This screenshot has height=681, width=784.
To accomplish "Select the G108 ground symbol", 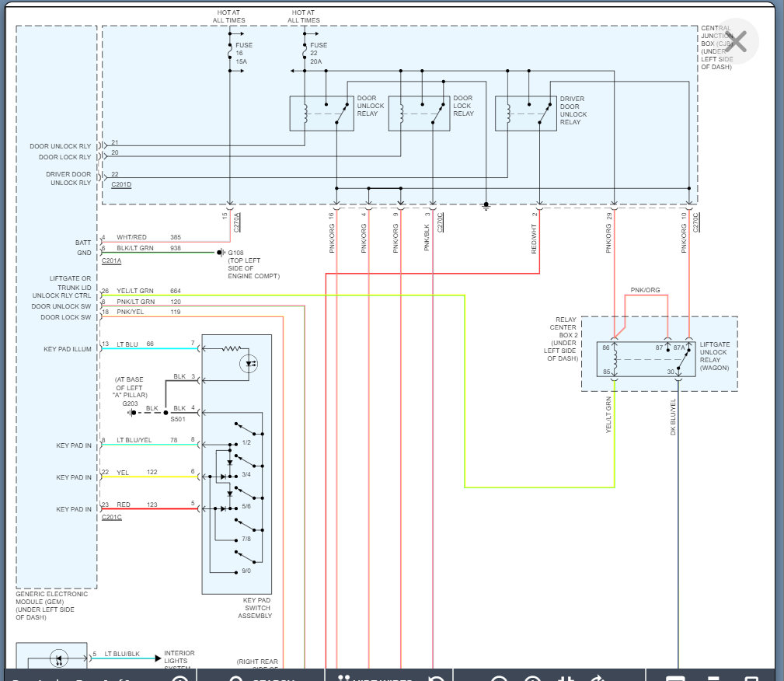I will tap(221, 253).
